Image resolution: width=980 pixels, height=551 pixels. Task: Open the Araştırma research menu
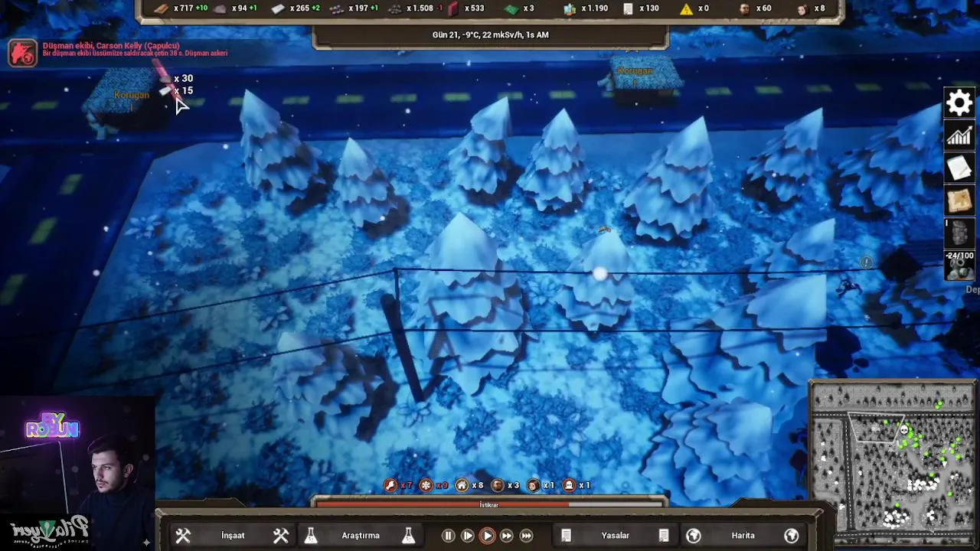pos(360,536)
